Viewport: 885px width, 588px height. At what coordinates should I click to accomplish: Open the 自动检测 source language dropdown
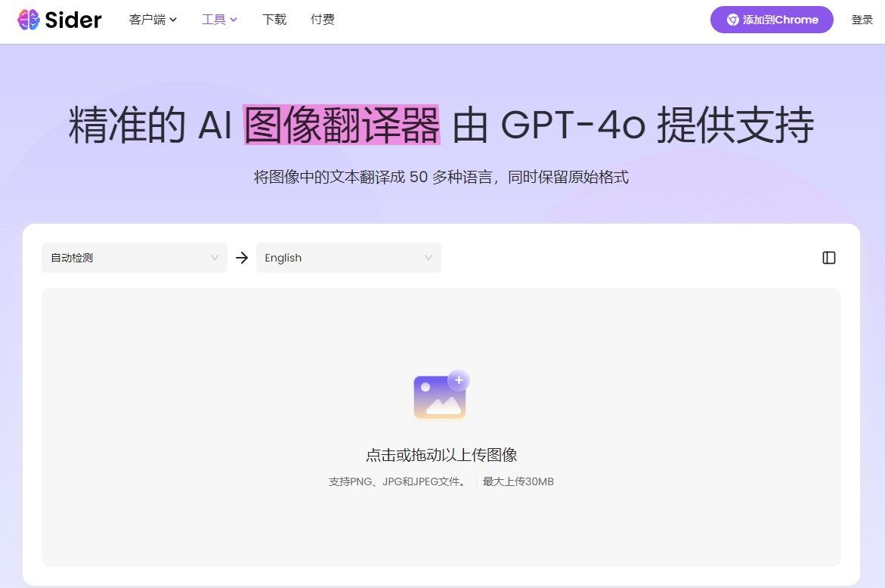[135, 258]
